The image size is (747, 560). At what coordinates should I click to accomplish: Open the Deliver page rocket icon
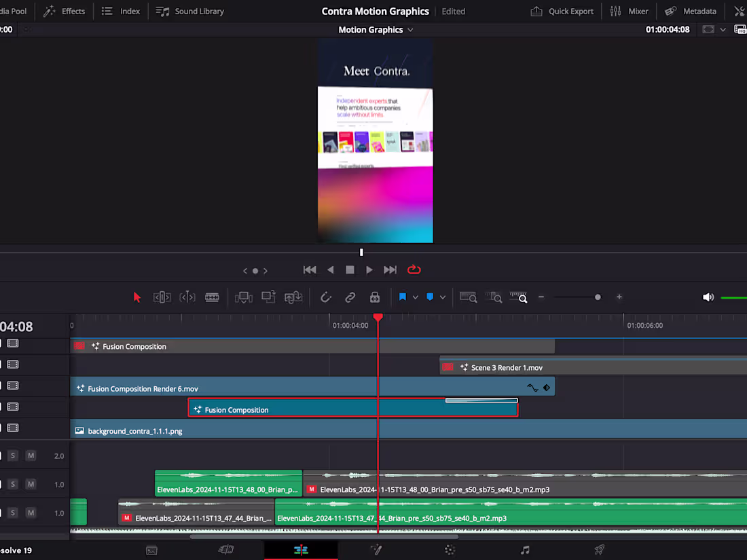(x=598, y=550)
